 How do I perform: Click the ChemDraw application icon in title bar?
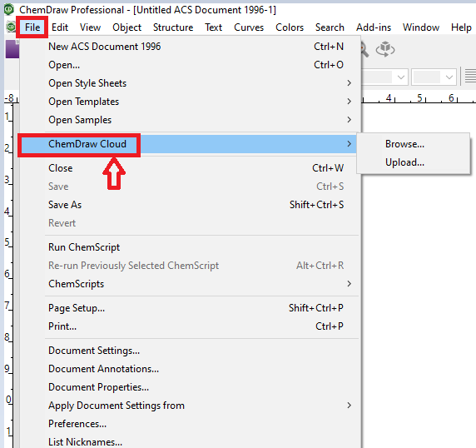pos(9,9)
